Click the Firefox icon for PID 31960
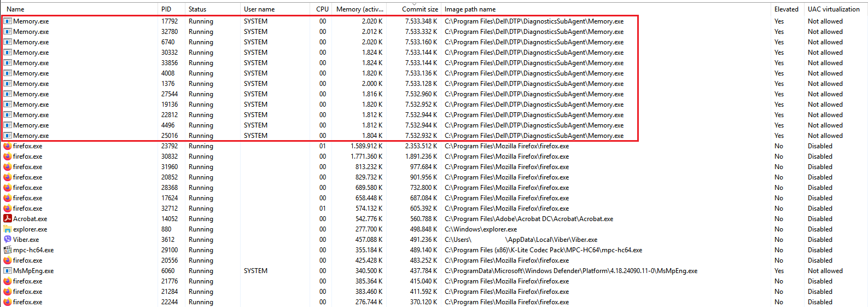This screenshot has width=868, height=307. tap(8, 167)
